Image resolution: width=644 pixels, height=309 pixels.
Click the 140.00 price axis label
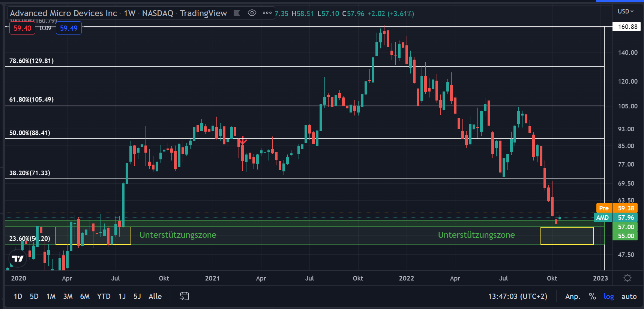coord(628,52)
